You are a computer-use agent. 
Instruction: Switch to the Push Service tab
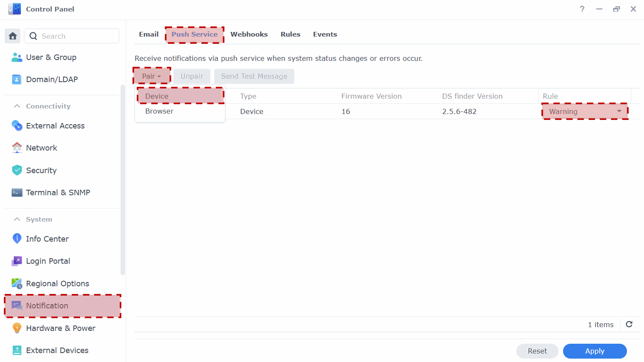click(x=195, y=34)
